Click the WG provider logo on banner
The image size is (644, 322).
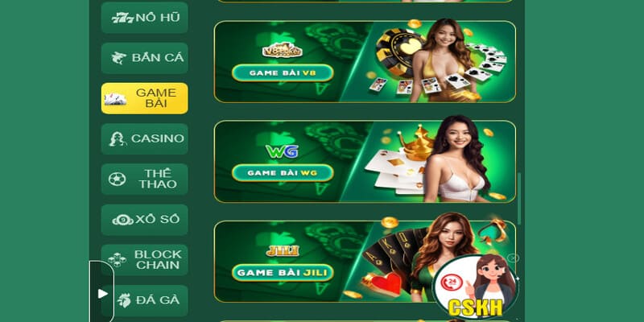[x=282, y=151]
